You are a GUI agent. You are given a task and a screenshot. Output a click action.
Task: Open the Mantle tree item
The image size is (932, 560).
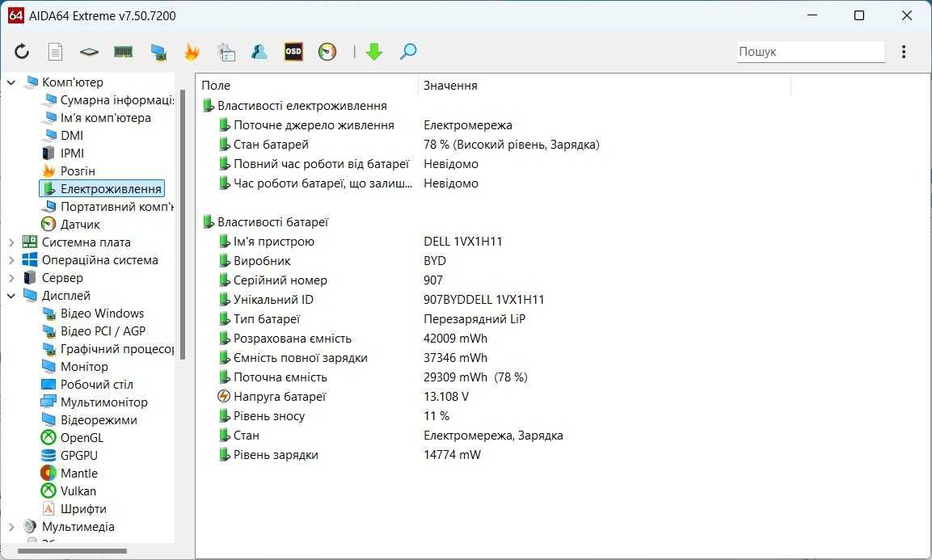[x=70, y=474]
